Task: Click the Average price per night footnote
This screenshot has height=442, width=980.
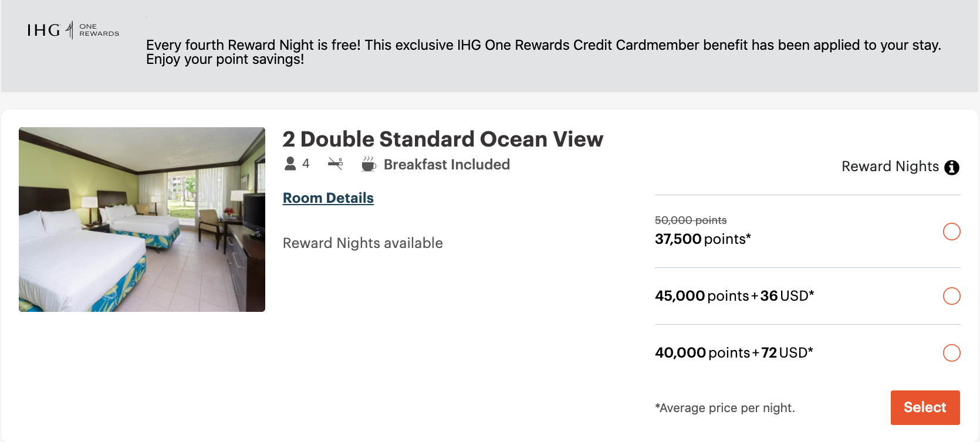Action: pyautogui.click(x=725, y=408)
